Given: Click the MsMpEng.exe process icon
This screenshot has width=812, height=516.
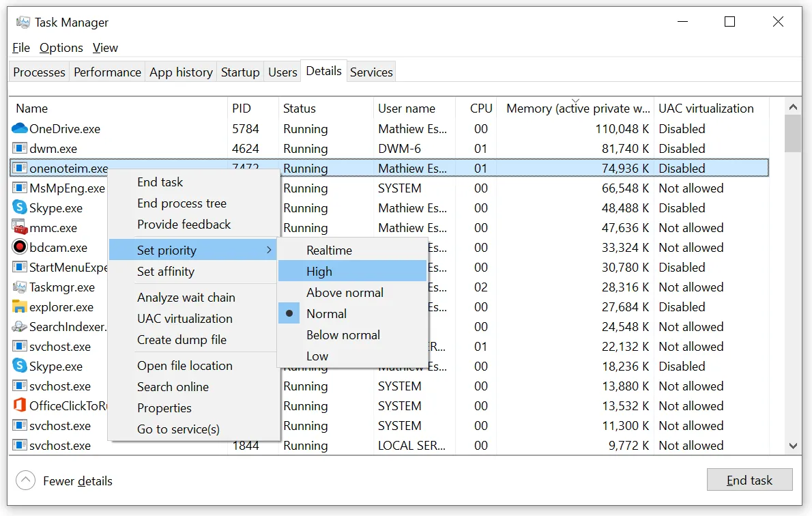Looking at the screenshot, I should point(20,188).
